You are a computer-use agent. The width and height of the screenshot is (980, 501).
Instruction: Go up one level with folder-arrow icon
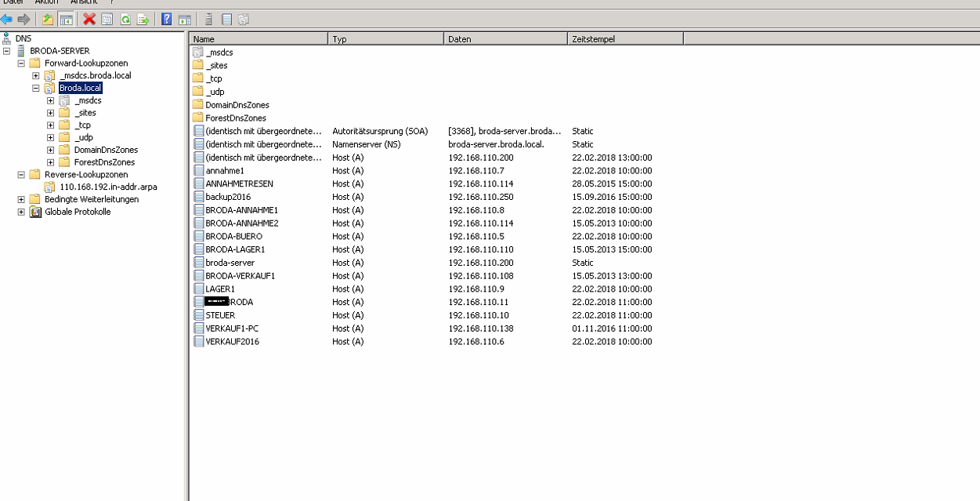point(48,19)
